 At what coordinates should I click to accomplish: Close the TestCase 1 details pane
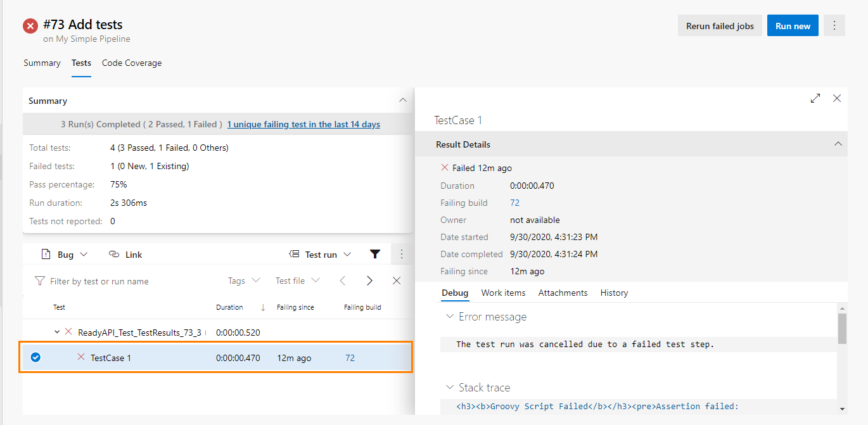pos(837,98)
